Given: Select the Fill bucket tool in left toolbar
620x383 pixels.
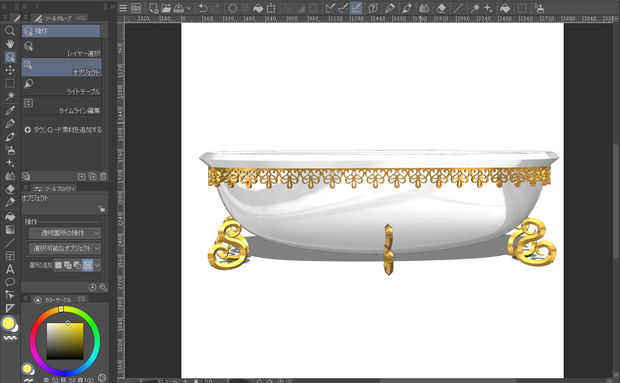Looking at the screenshot, I should point(10,216).
